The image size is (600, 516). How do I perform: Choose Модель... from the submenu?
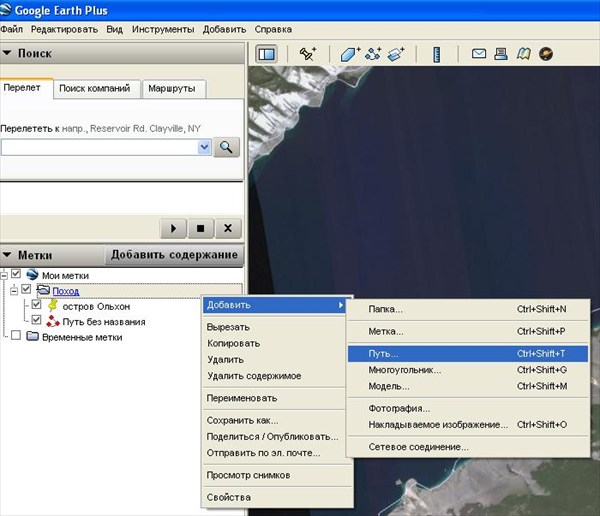[x=468, y=386]
